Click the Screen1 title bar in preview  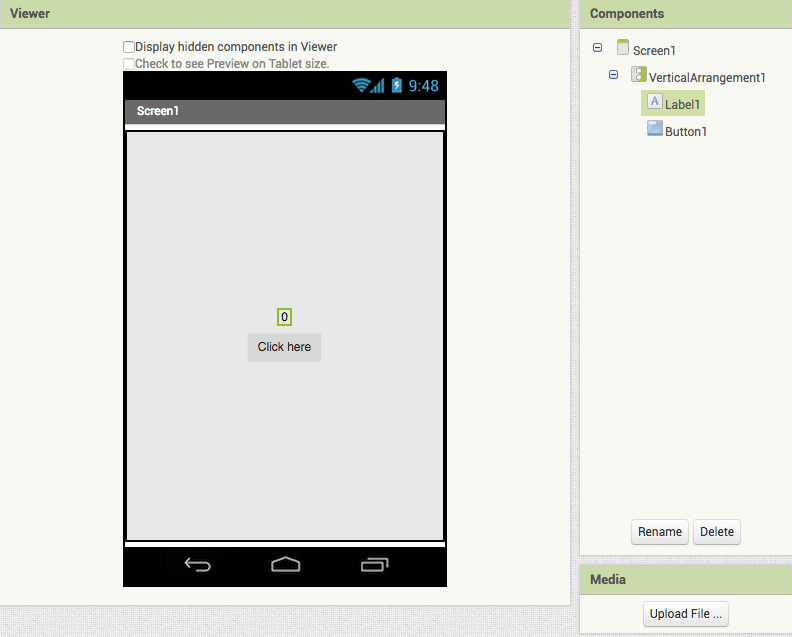(x=285, y=111)
